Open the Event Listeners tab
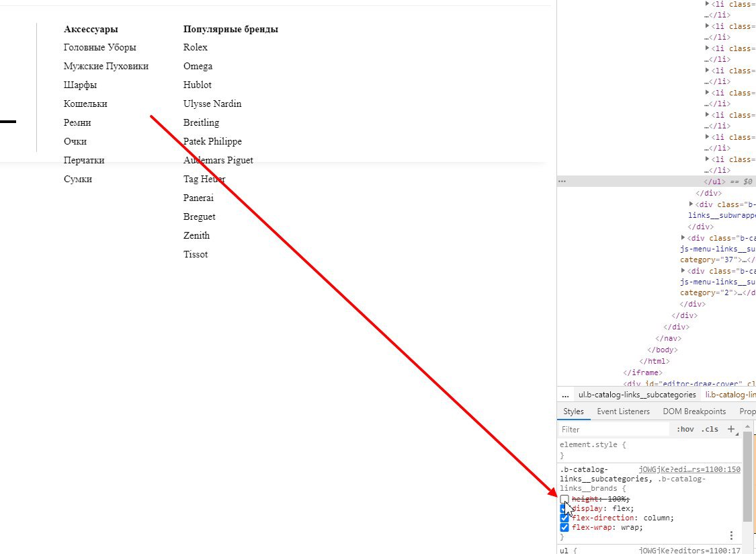756x554 pixels. [623, 411]
